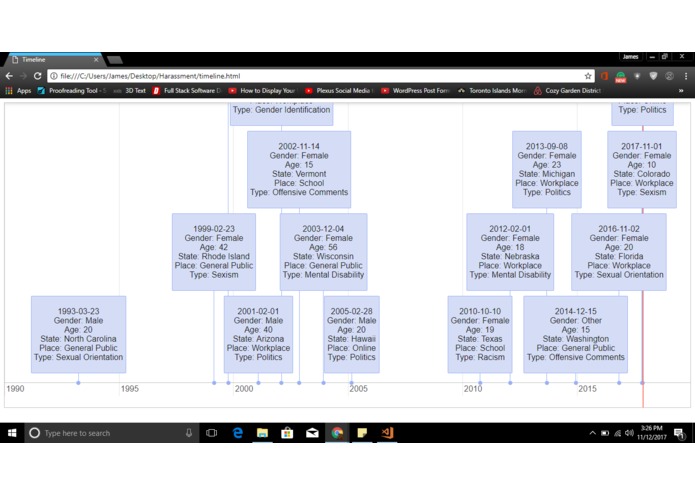
Task: Open the Full Stack Software bookmark
Action: [x=187, y=90]
